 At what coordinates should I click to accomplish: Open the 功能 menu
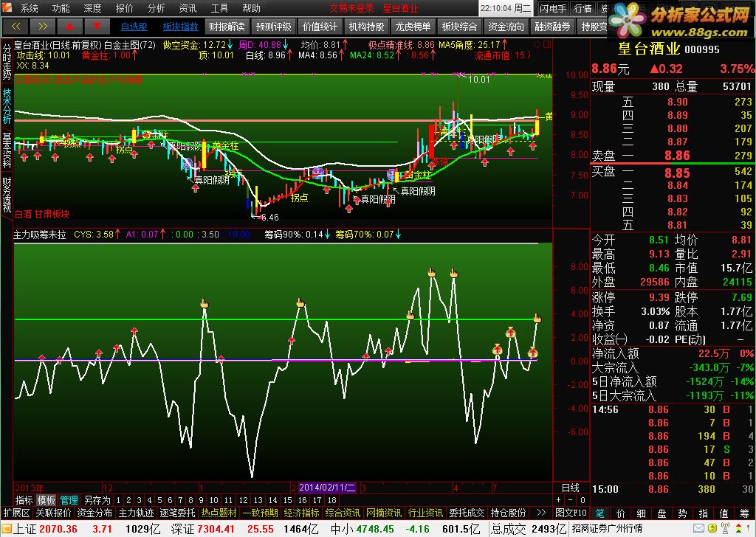coord(61,8)
